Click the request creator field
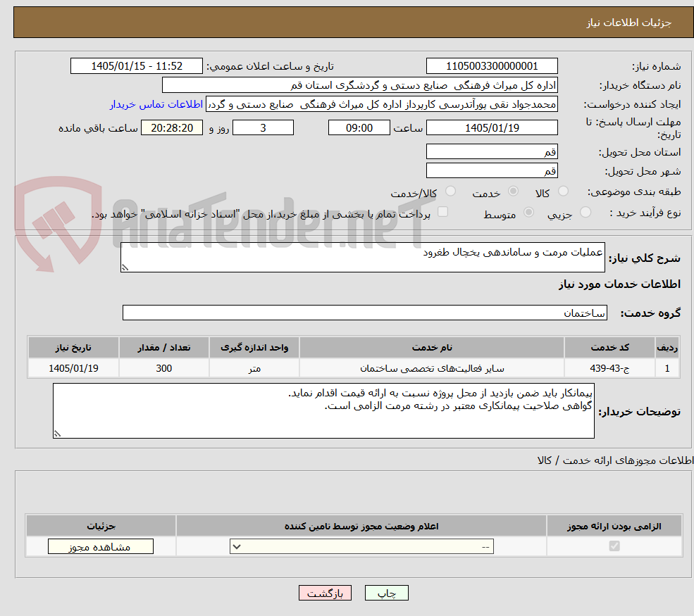 (381, 104)
